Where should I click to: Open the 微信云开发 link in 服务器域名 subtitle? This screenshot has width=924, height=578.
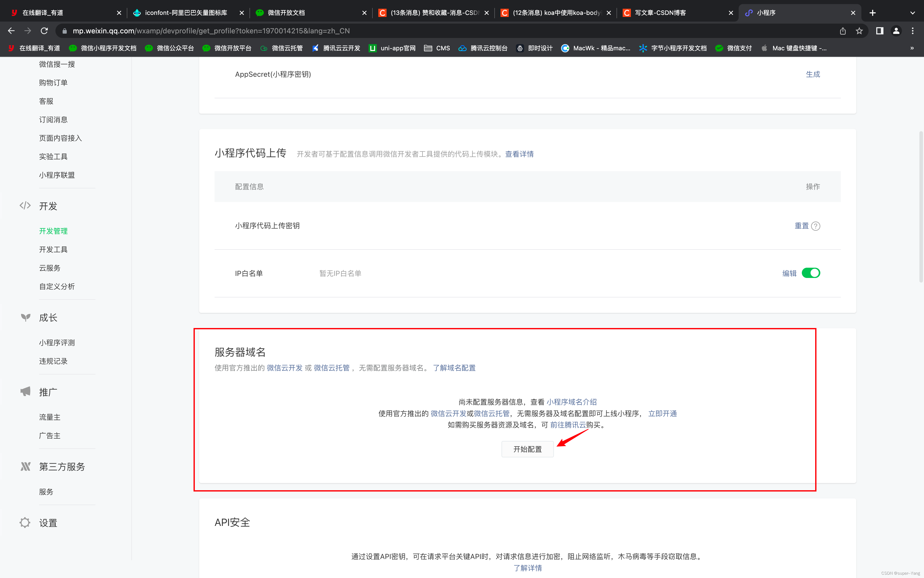[x=284, y=368]
